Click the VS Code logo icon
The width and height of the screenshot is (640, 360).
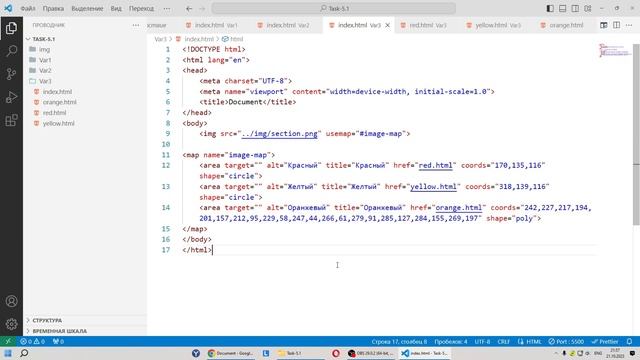pos(8,8)
